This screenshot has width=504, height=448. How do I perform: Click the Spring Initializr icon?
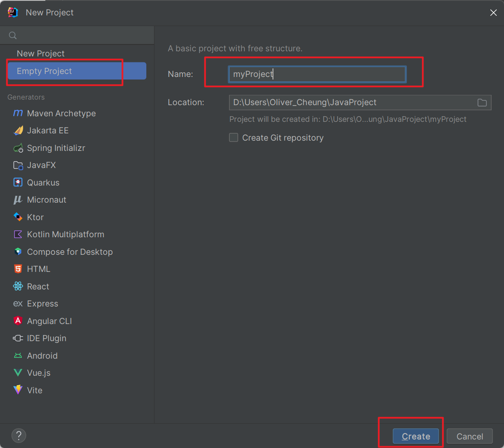18,148
